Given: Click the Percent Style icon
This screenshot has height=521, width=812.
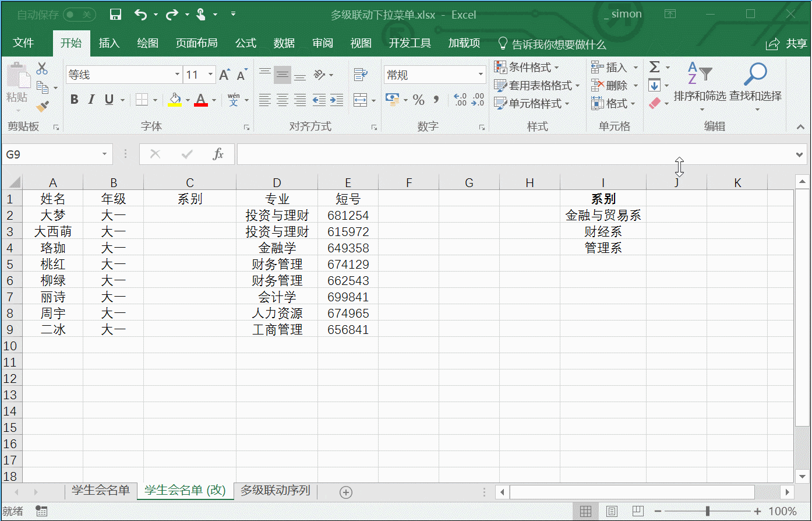Looking at the screenshot, I should coord(418,100).
